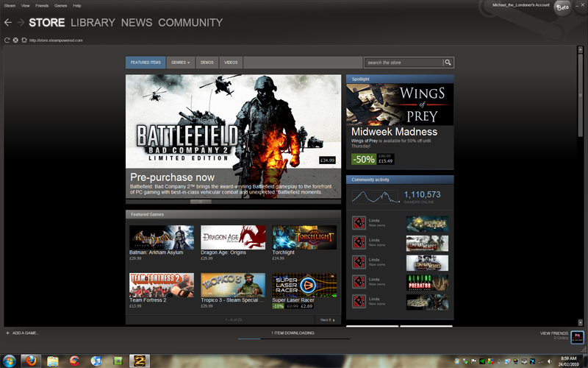Click the browser forward arrow

point(21,23)
